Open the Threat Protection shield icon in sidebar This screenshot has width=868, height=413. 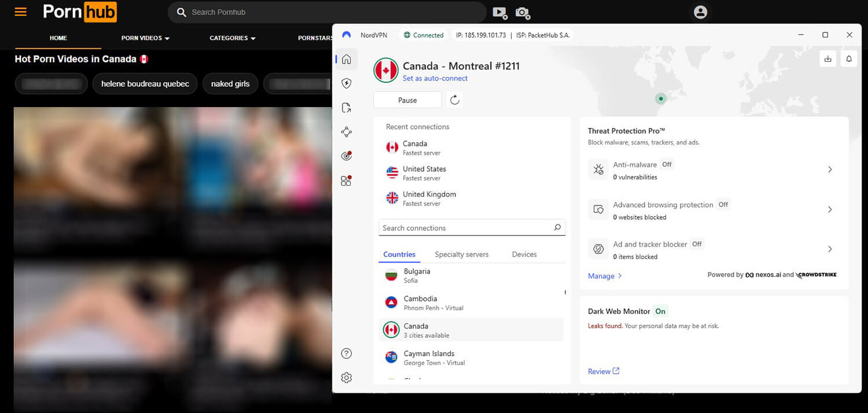[x=346, y=83]
